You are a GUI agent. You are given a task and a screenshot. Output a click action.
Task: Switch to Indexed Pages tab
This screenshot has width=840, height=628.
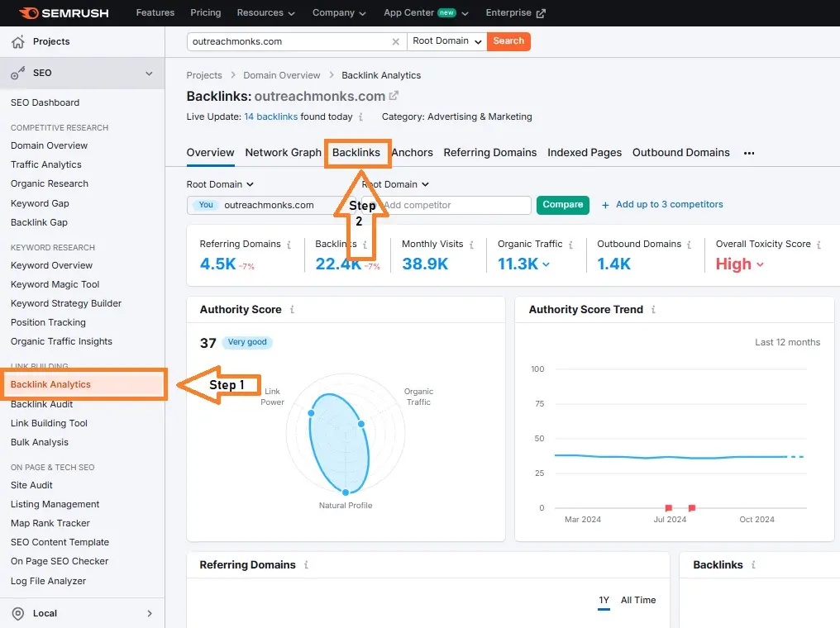click(585, 153)
